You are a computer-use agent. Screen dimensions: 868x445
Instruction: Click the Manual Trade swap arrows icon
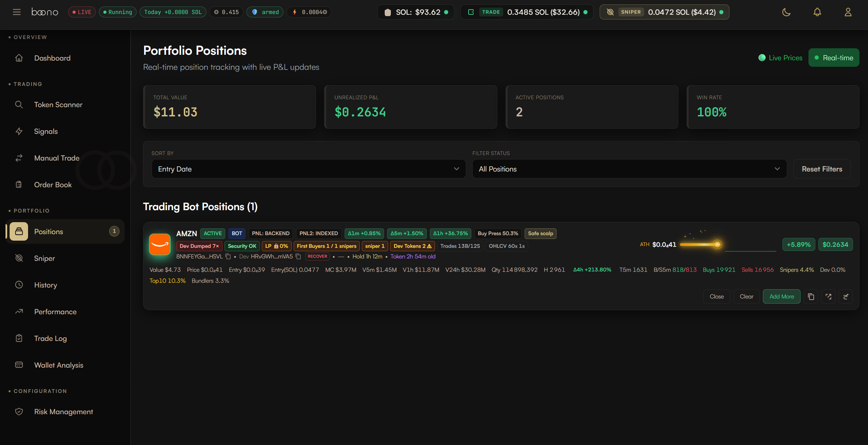19,158
